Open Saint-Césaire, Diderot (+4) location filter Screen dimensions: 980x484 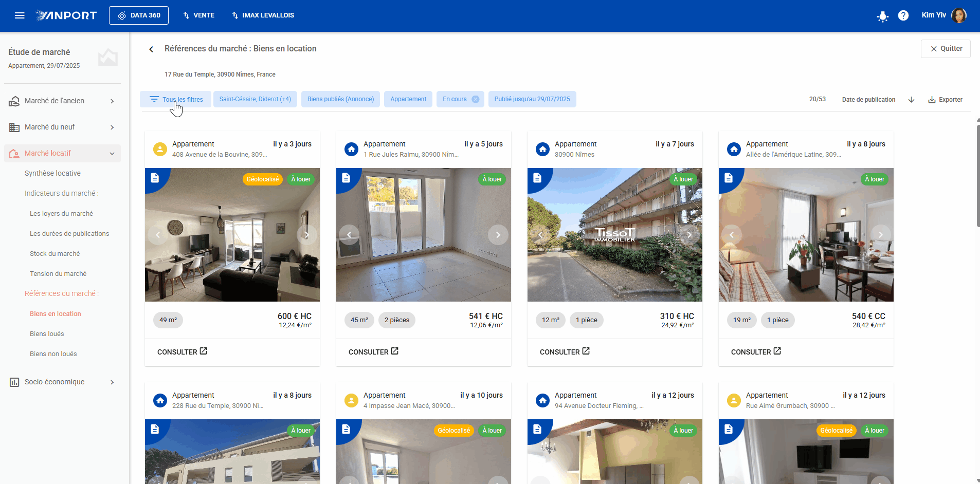coord(255,99)
